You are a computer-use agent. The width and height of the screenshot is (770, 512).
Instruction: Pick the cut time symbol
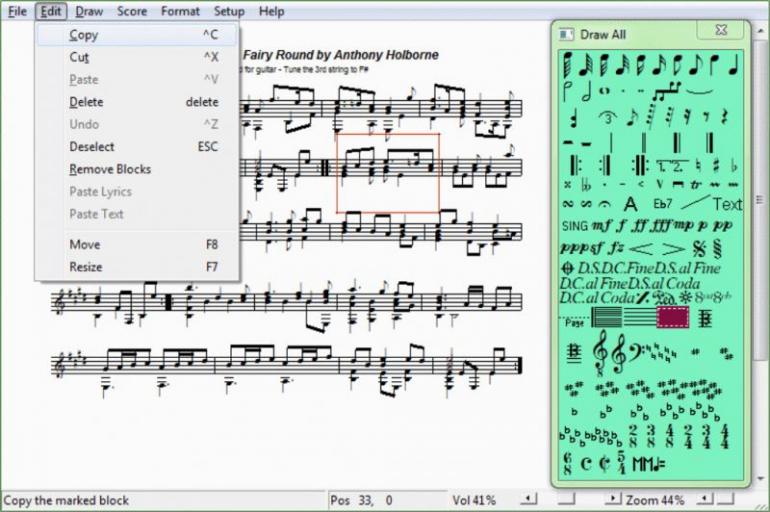[605, 463]
